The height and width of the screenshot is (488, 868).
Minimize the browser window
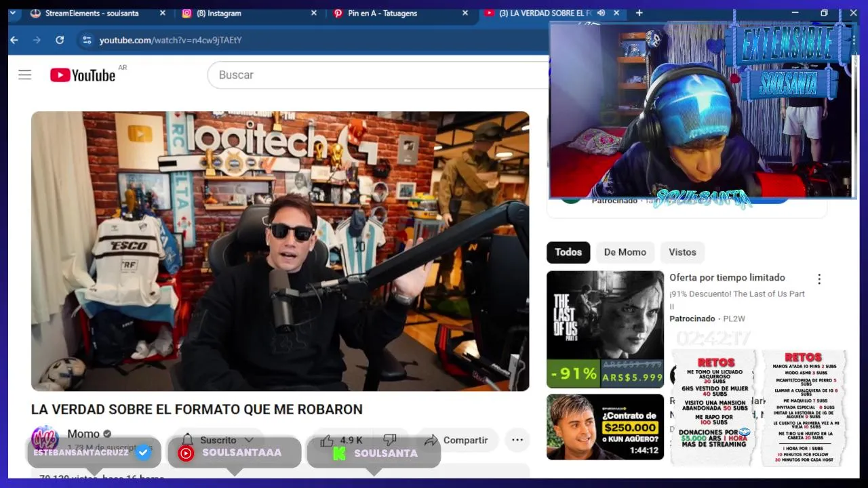[795, 13]
